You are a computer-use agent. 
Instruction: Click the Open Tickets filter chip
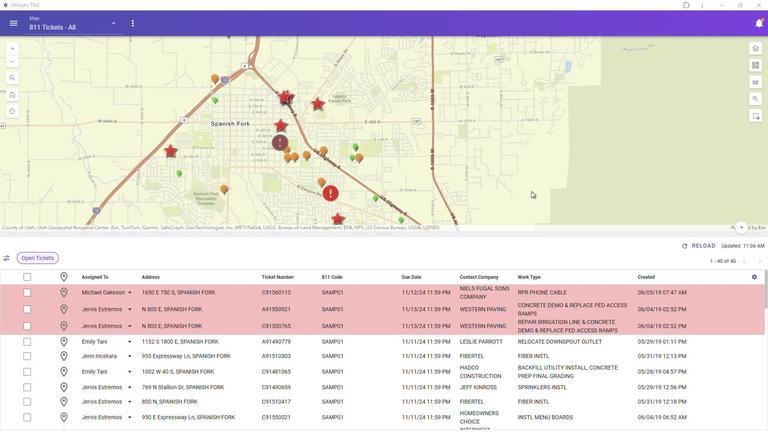pos(38,258)
